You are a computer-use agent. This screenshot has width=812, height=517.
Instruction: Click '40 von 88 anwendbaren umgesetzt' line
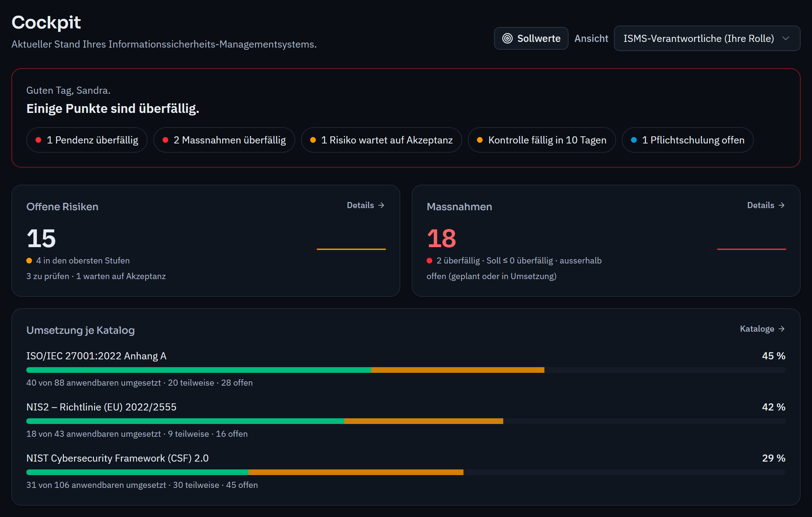point(139,383)
